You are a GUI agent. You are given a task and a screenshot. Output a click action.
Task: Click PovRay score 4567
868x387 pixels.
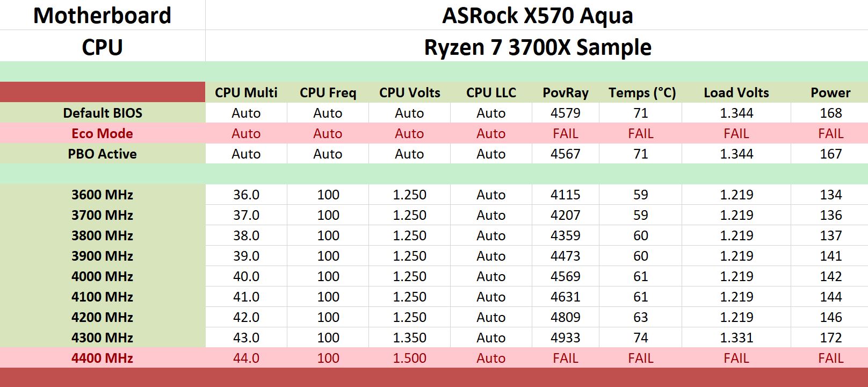point(566,154)
